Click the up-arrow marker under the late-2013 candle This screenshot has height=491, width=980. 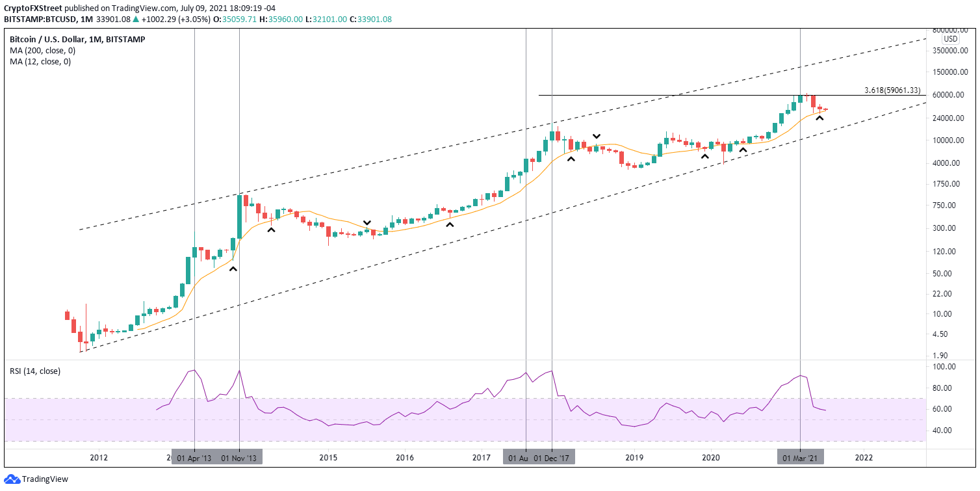pos(233,269)
